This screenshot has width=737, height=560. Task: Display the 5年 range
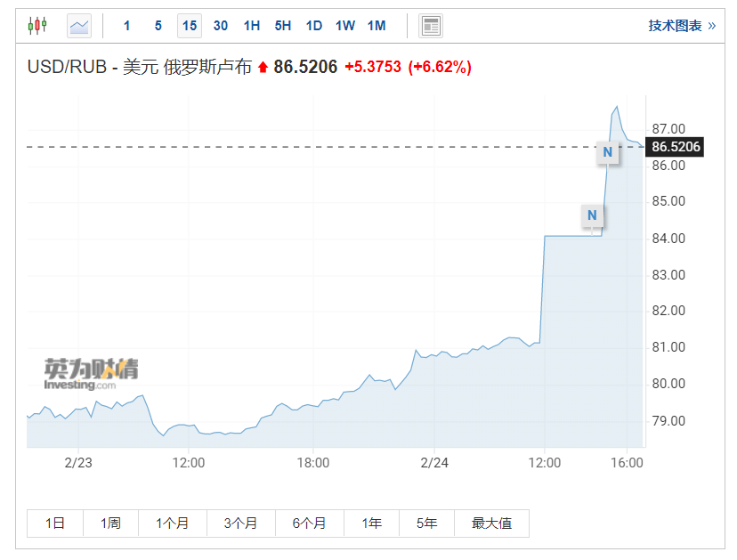426,523
